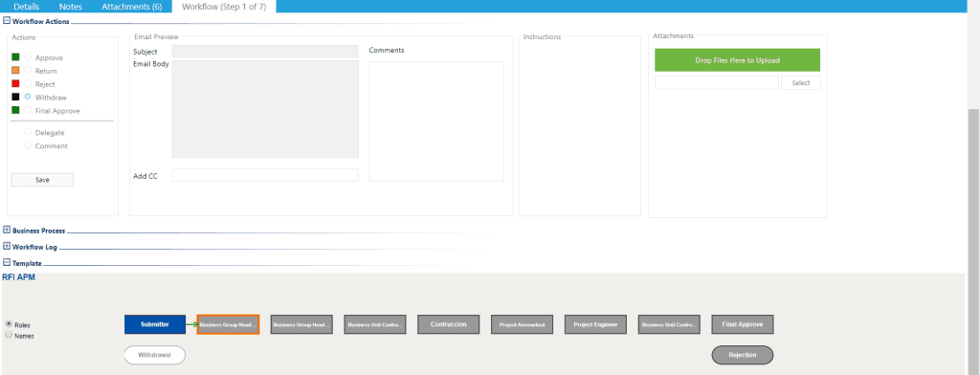Click inside the Comments text box
The height and width of the screenshot is (375, 980).
[x=436, y=121]
